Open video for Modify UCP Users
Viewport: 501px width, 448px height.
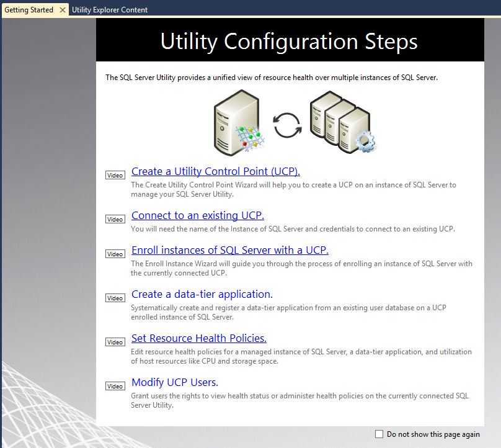click(115, 387)
